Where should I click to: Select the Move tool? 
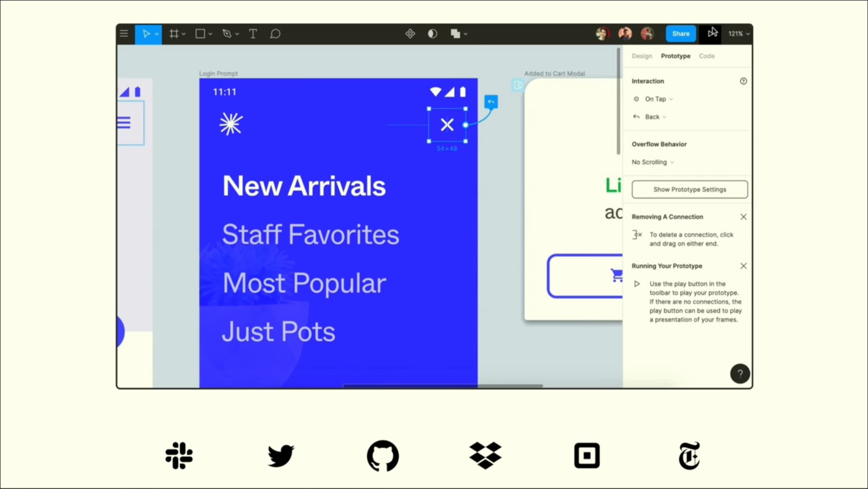[146, 33]
